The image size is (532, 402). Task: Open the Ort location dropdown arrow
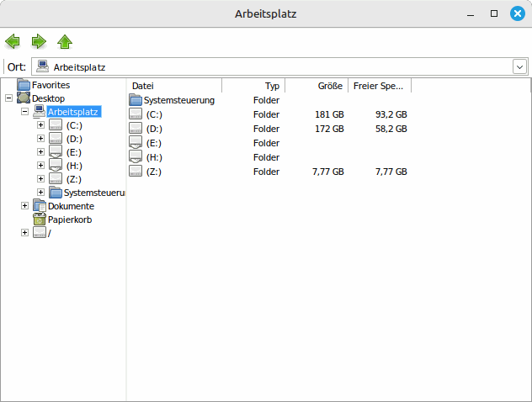[x=519, y=67]
